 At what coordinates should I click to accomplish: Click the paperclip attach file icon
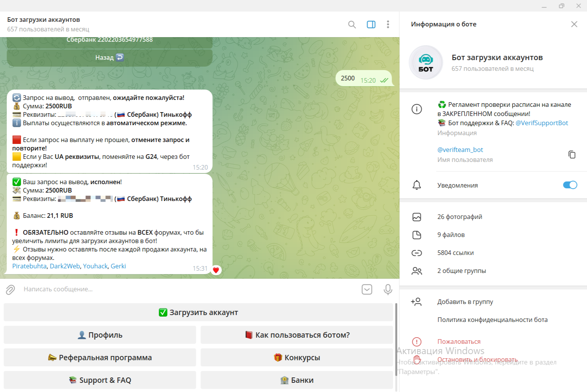10,289
